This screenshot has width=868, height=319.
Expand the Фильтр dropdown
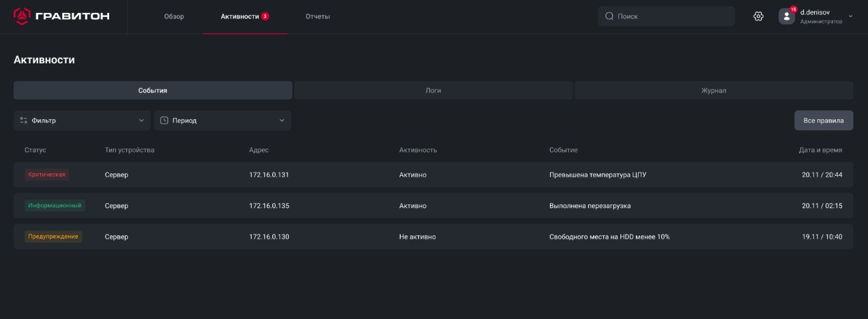pyautogui.click(x=141, y=121)
